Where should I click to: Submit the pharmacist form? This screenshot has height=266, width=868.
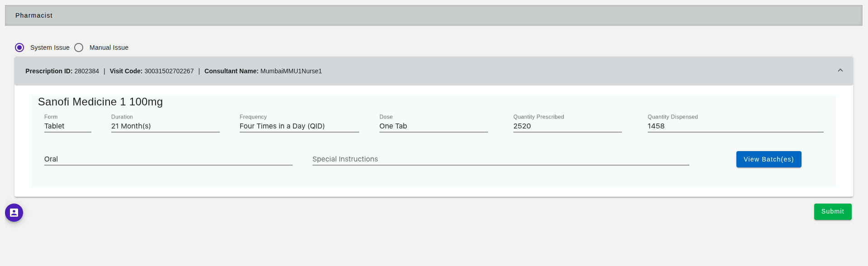tap(832, 212)
